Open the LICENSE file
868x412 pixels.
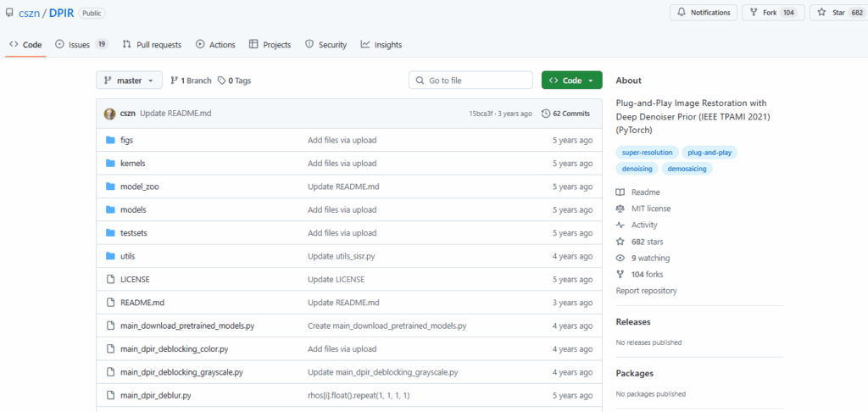pos(135,280)
